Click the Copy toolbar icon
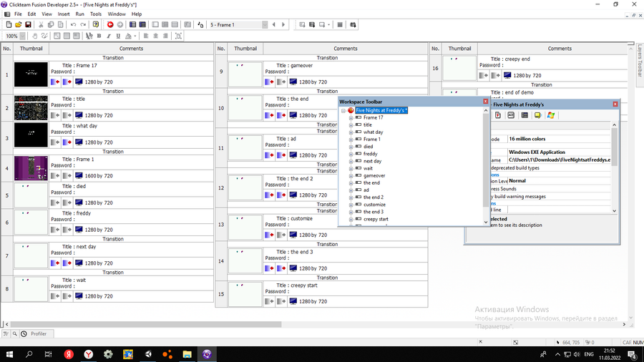The image size is (644, 362). point(51,24)
